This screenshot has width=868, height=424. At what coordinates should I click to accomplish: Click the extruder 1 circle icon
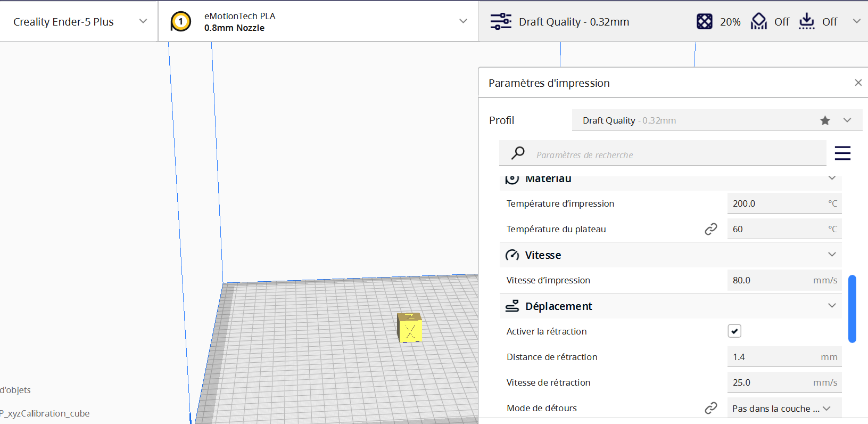pyautogui.click(x=181, y=22)
